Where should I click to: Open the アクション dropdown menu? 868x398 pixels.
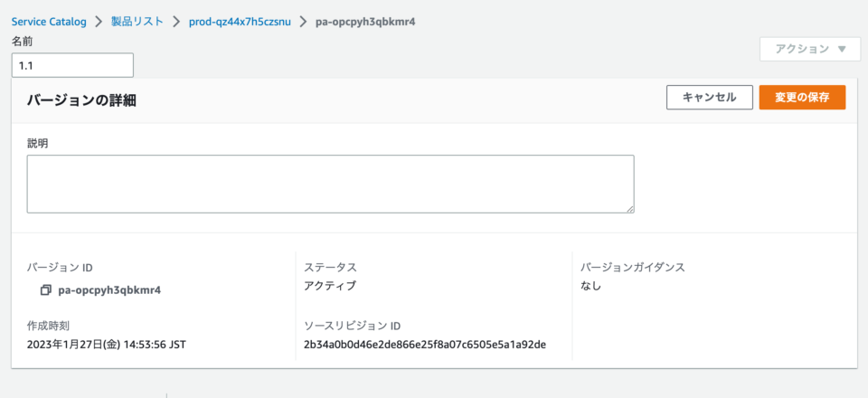tap(810, 49)
